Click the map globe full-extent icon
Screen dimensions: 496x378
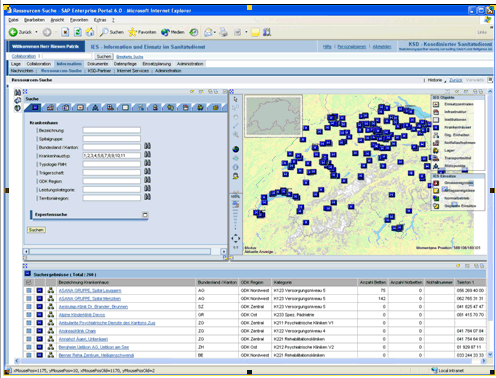pos(236,149)
